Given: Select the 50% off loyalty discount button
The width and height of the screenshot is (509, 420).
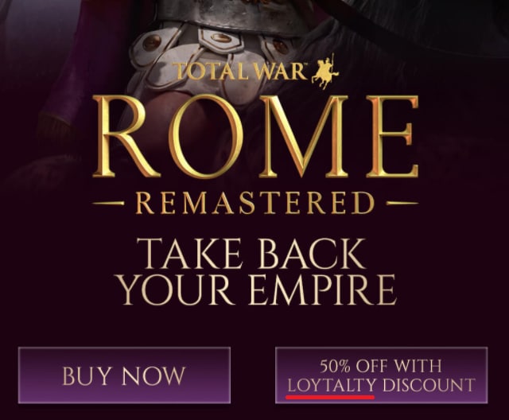Looking at the screenshot, I should coord(382,375).
